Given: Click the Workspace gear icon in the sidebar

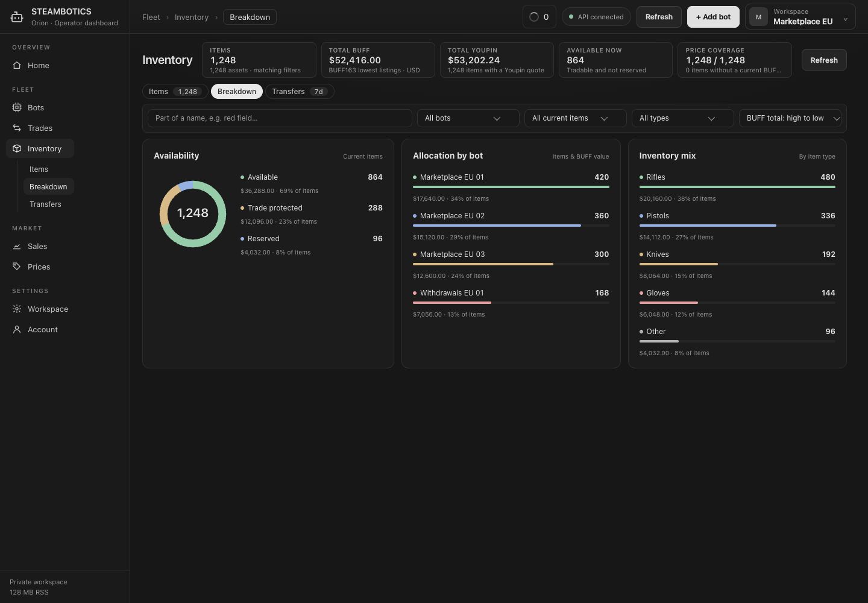Looking at the screenshot, I should click(17, 309).
